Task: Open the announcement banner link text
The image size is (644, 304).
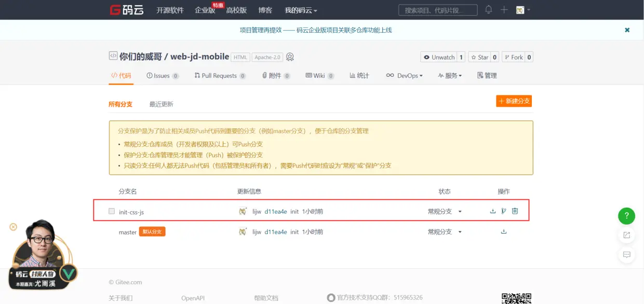Action: point(316,30)
